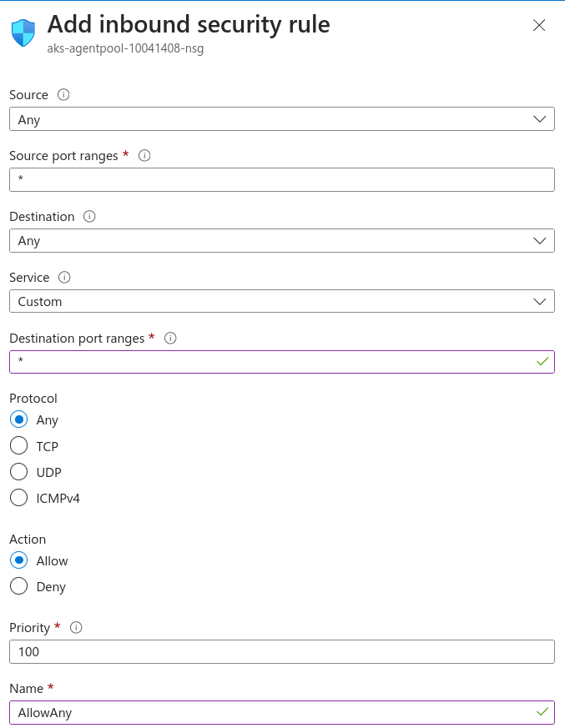Click the Priority field showing 100
Viewport: 565px width, 728px height.
pos(281,651)
